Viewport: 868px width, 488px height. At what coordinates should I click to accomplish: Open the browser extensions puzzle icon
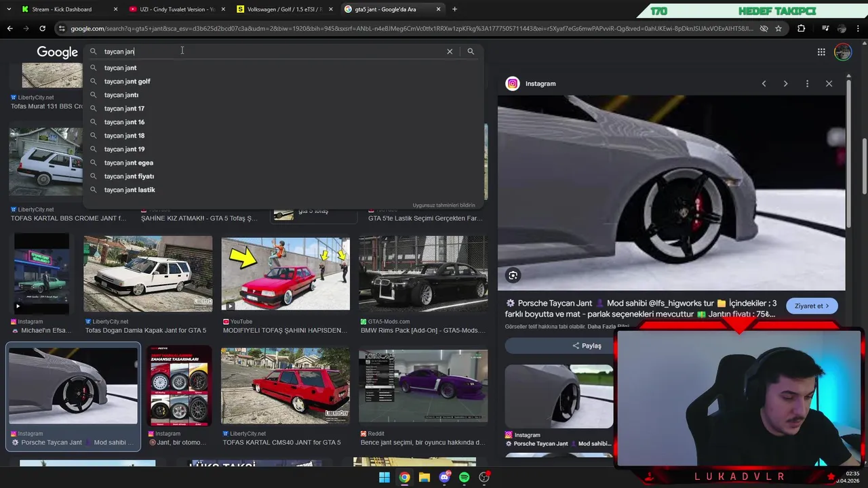(801, 28)
